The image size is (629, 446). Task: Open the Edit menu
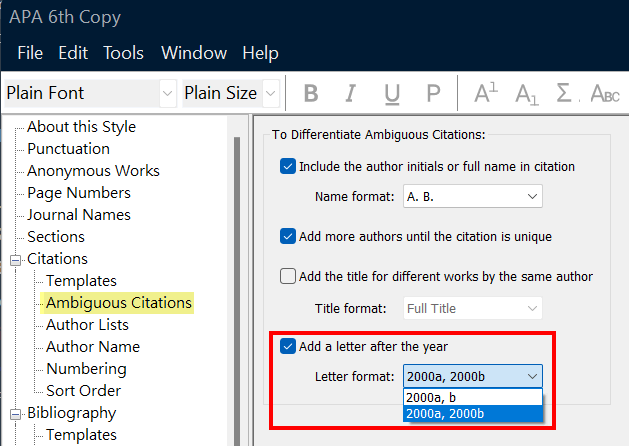pos(73,53)
